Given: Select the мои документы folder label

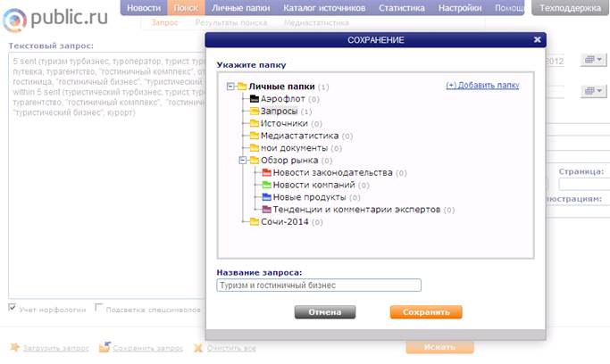Looking at the screenshot, I should 294,148.
